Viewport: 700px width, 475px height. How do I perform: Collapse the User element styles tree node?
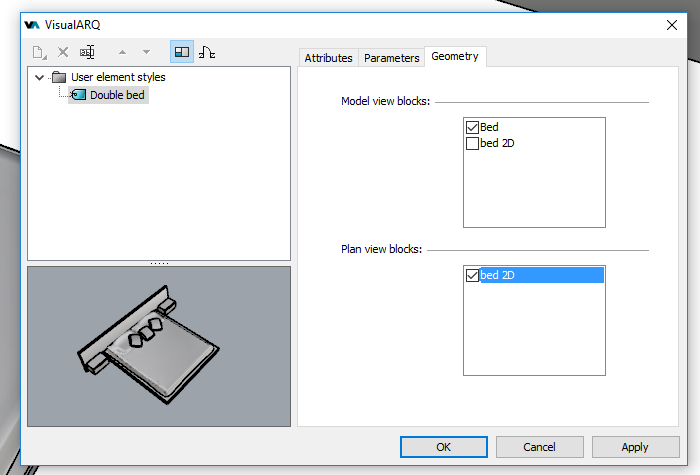39,78
